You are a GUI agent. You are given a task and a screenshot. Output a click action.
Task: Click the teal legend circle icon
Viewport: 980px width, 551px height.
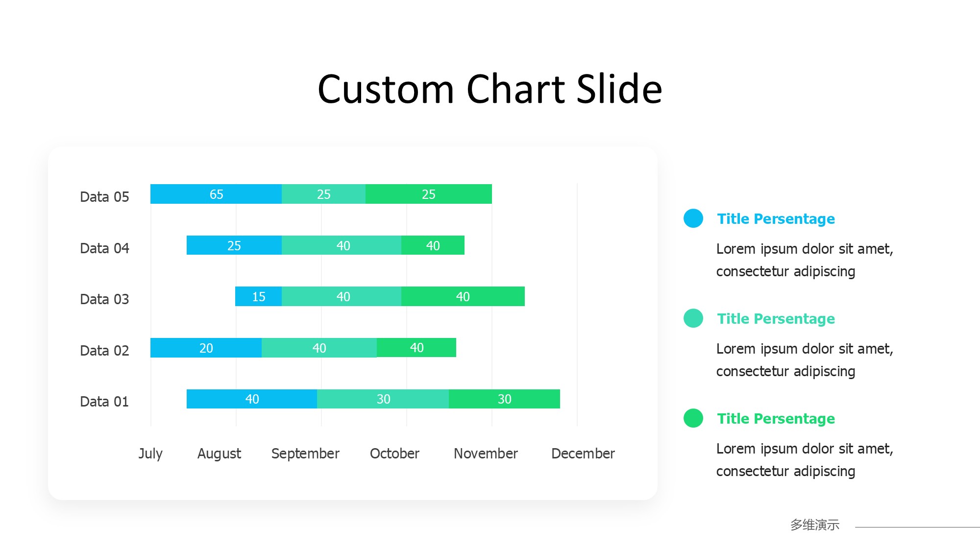(693, 318)
